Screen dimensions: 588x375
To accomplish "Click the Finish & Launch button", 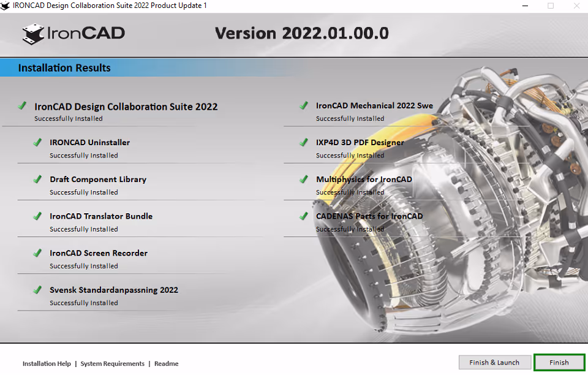I will [x=495, y=362].
